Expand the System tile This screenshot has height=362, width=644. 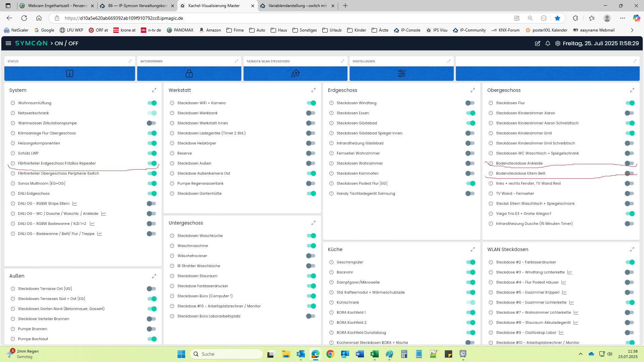154,90
